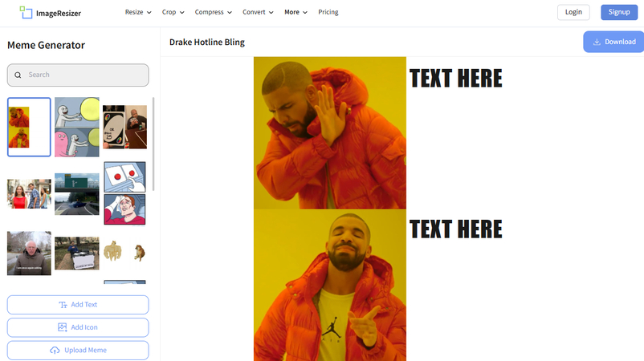Click the Upload Meme cloud icon
Viewport: 644px width, 361px height.
(55, 351)
